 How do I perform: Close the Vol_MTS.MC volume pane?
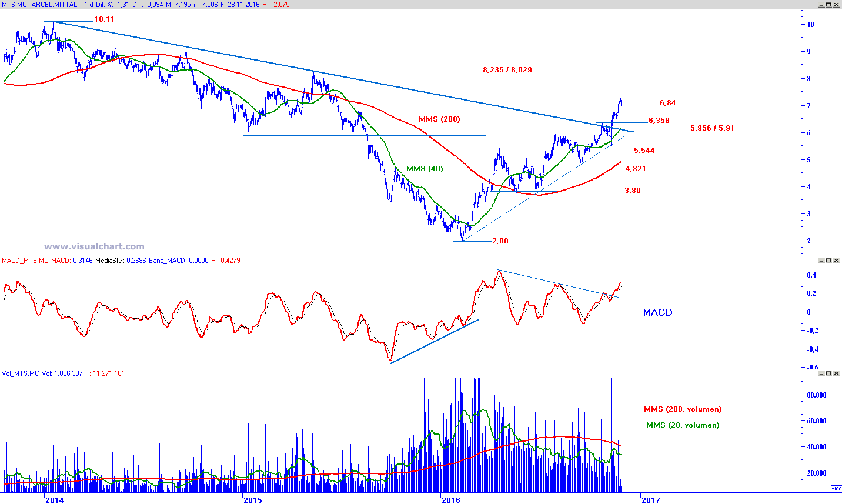point(837,373)
